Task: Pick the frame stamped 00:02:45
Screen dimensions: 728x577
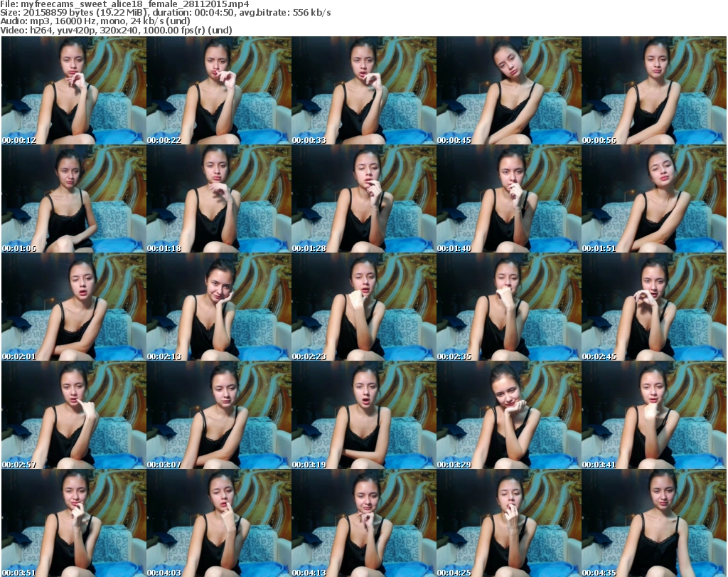Action: (x=654, y=307)
